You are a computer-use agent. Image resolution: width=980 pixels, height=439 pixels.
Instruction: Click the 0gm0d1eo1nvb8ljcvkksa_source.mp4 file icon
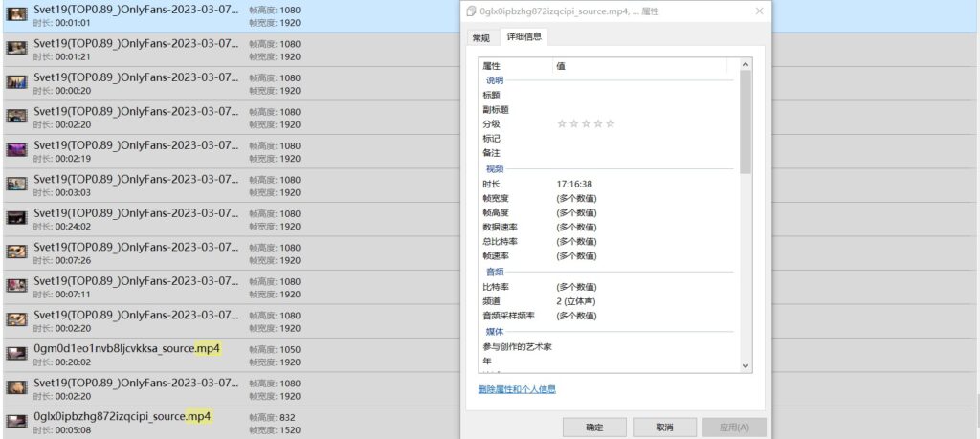pyautogui.click(x=16, y=353)
